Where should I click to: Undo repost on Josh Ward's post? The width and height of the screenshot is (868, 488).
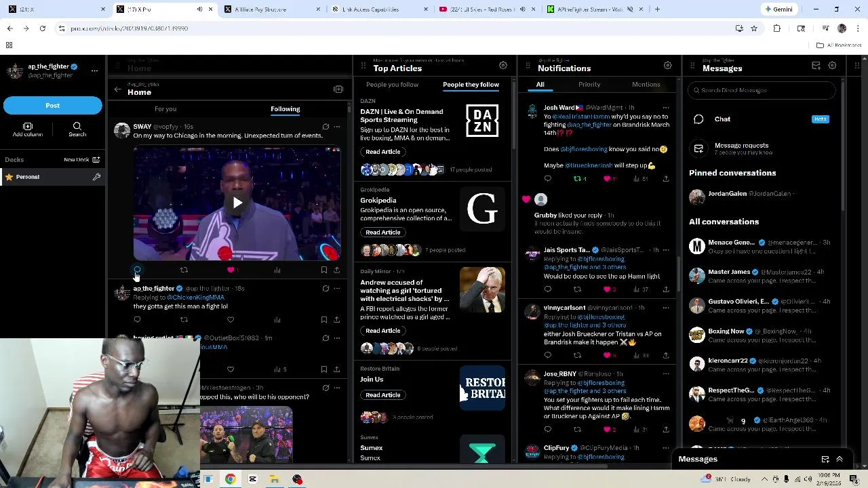[578, 179]
